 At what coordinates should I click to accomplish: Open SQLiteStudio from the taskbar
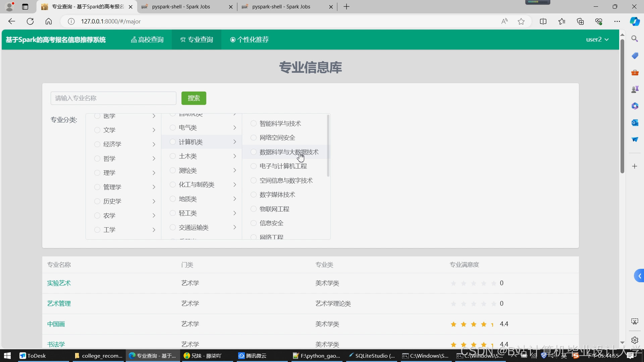click(372, 356)
